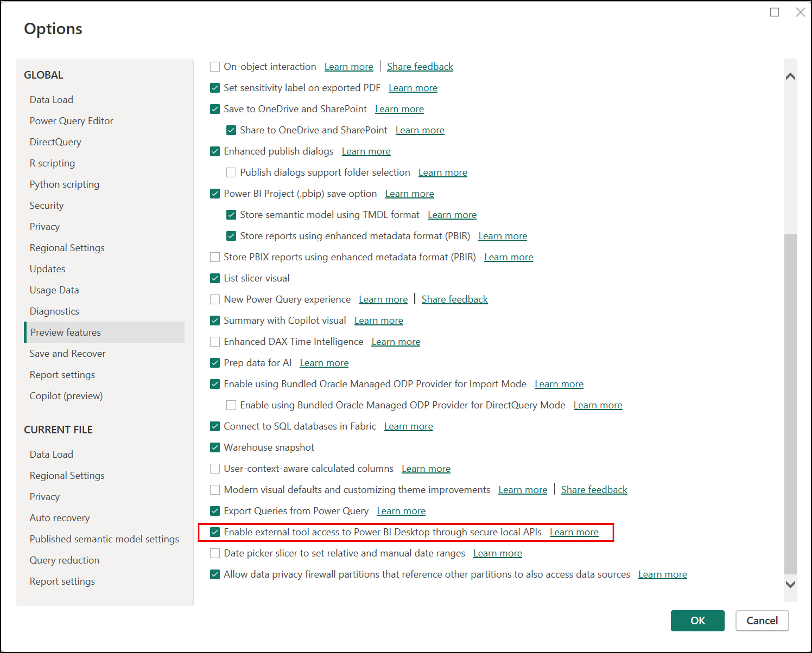Screen dimensions: 812x653
Task: Uncheck Set sensitivity label on exported PDF
Action: pyautogui.click(x=215, y=88)
